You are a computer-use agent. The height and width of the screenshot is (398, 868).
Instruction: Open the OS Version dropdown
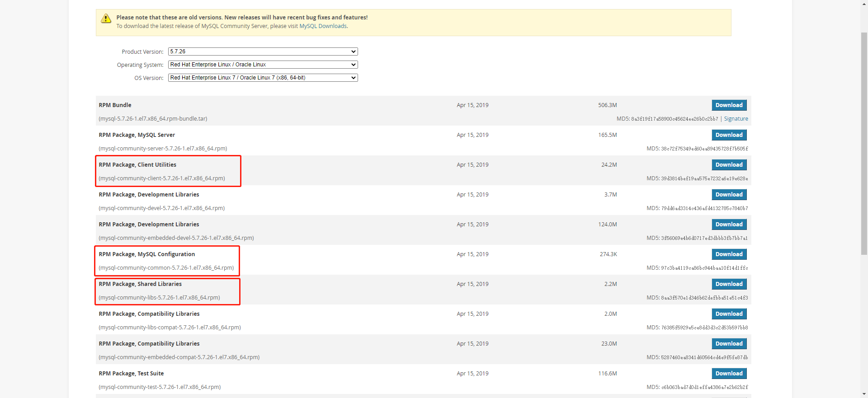263,78
